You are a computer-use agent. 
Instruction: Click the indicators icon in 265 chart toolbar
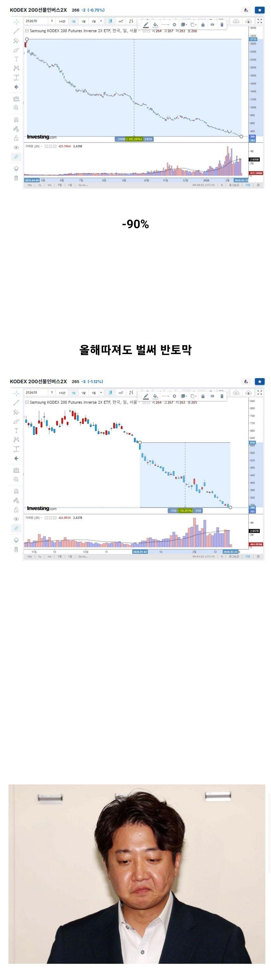[x=131, y=392]
